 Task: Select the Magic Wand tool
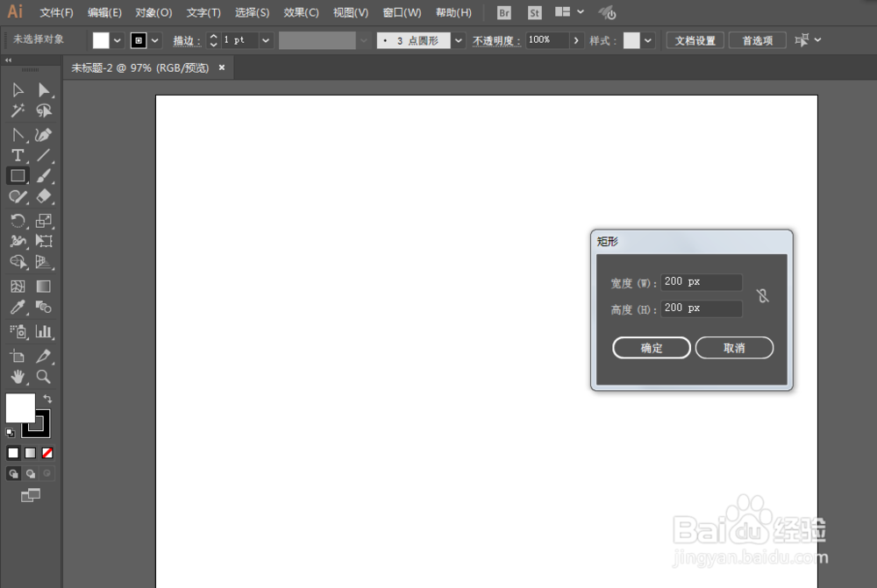click(x=18, y=110)
